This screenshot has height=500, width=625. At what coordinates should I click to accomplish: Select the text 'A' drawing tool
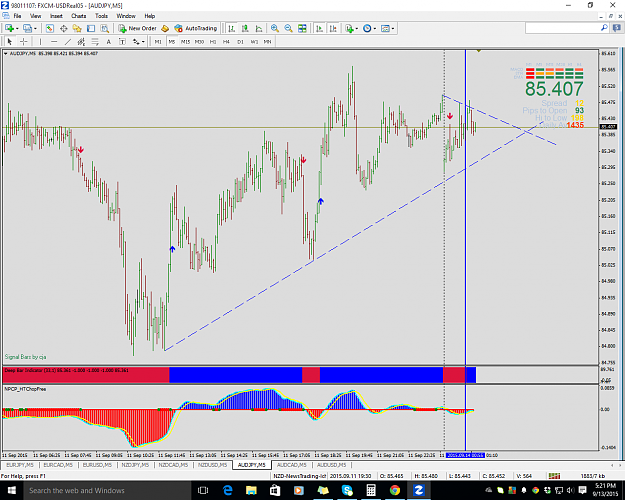(108, 41)
